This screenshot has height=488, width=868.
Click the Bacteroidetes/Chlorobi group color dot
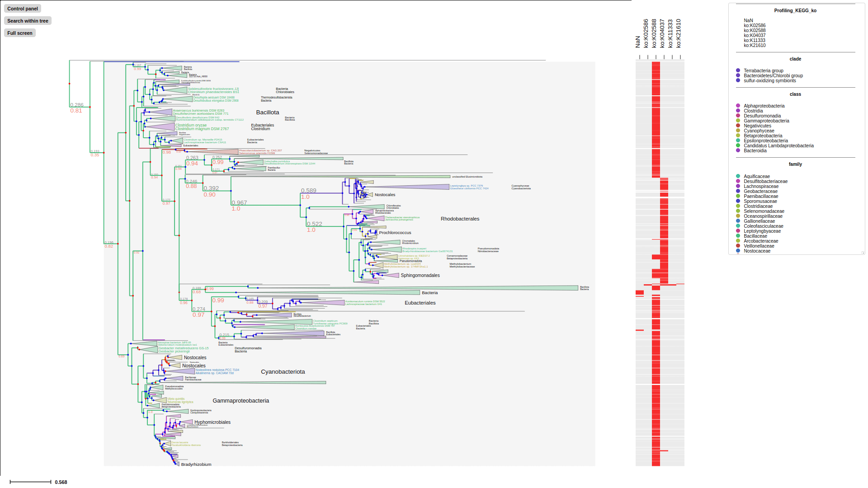click(738, 75)
